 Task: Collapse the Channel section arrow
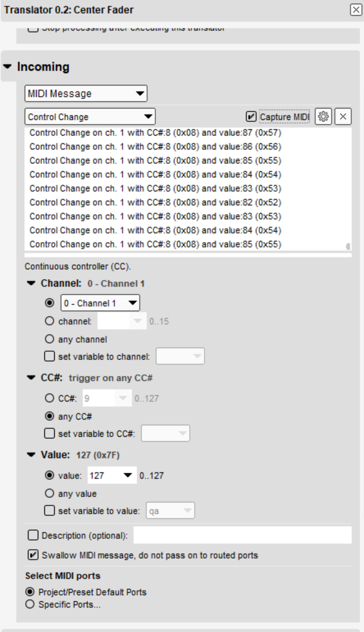[x=31, y=283]
